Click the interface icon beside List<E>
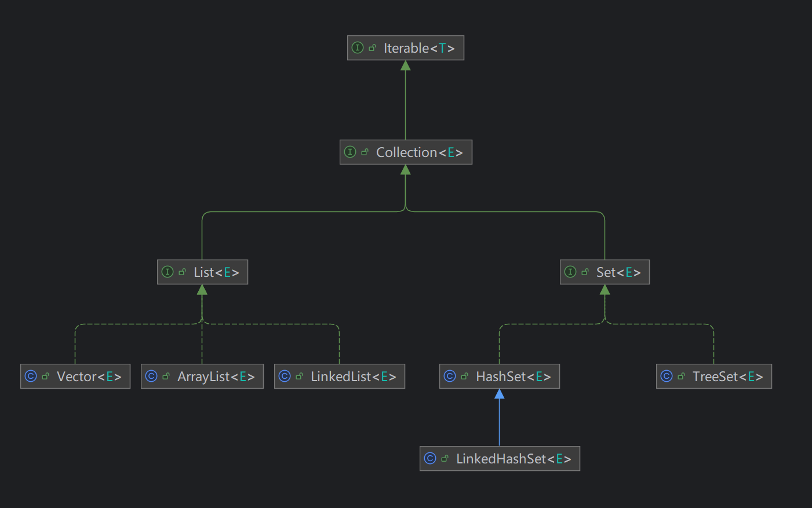 (x=168, y=272)
